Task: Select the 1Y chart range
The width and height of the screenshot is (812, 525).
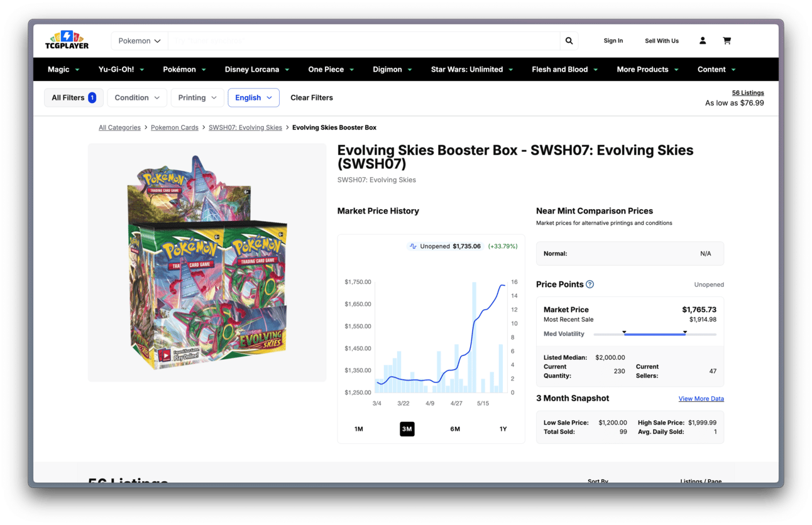Action: click(503, 429)
